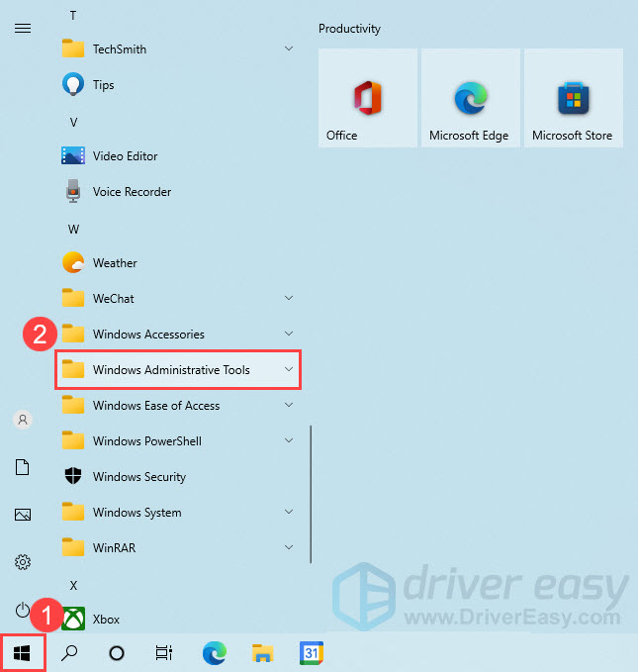Viewport: 638px width, 672px height.
Task: Open the Tips app lightbulb icon
Action: (73, 84)
